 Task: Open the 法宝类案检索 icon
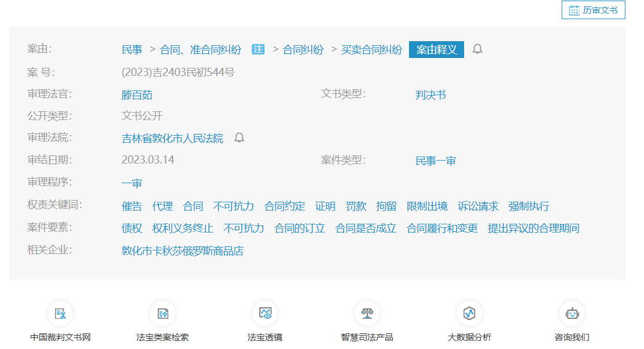pos(162,314)
